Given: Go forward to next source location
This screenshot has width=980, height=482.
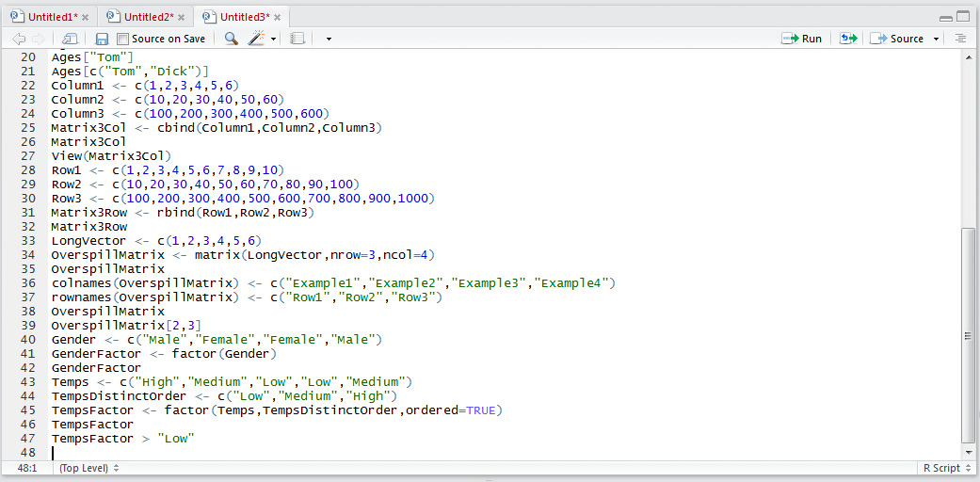Looking at the screenshot, I should (38, 39).
